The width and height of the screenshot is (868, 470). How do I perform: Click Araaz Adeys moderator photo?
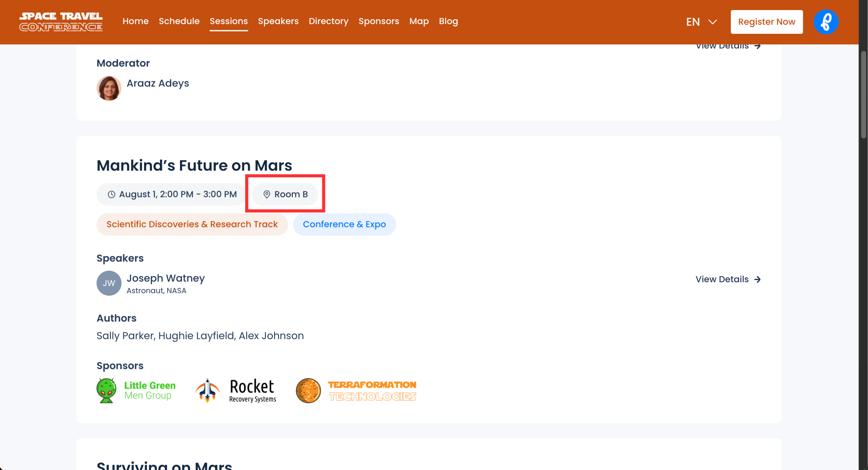[x=109, y=88]
